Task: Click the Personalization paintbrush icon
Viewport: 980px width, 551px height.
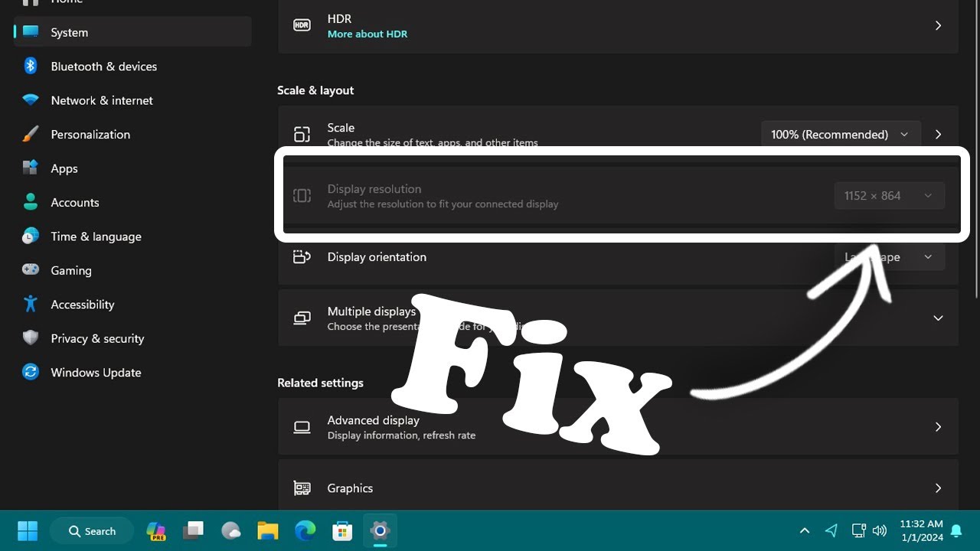Action: point(31,134)
